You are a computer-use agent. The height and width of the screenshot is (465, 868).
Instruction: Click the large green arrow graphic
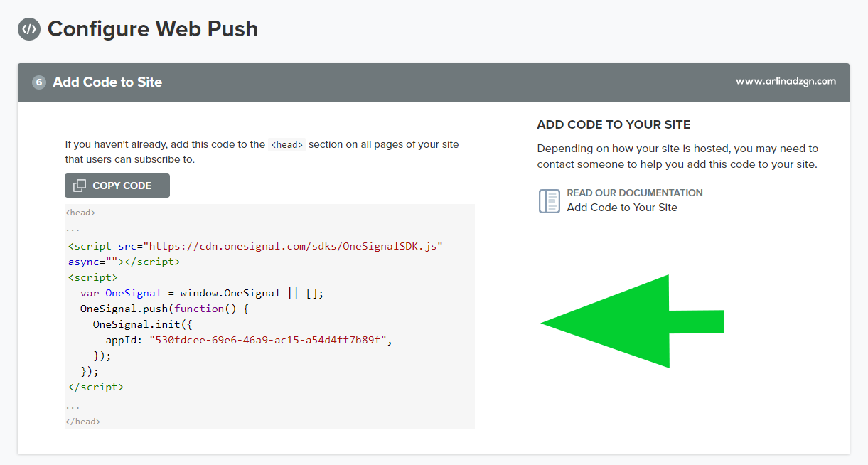point(633,321)
